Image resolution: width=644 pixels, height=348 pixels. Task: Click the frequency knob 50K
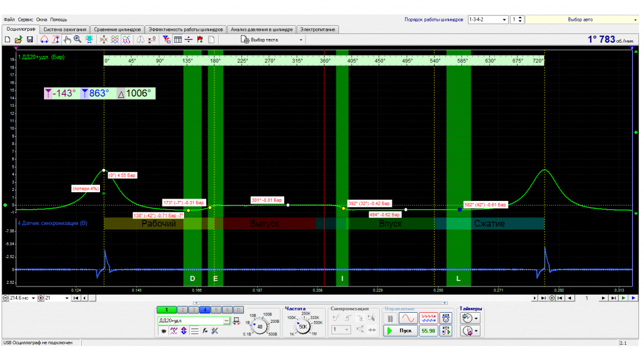point(303,327)
